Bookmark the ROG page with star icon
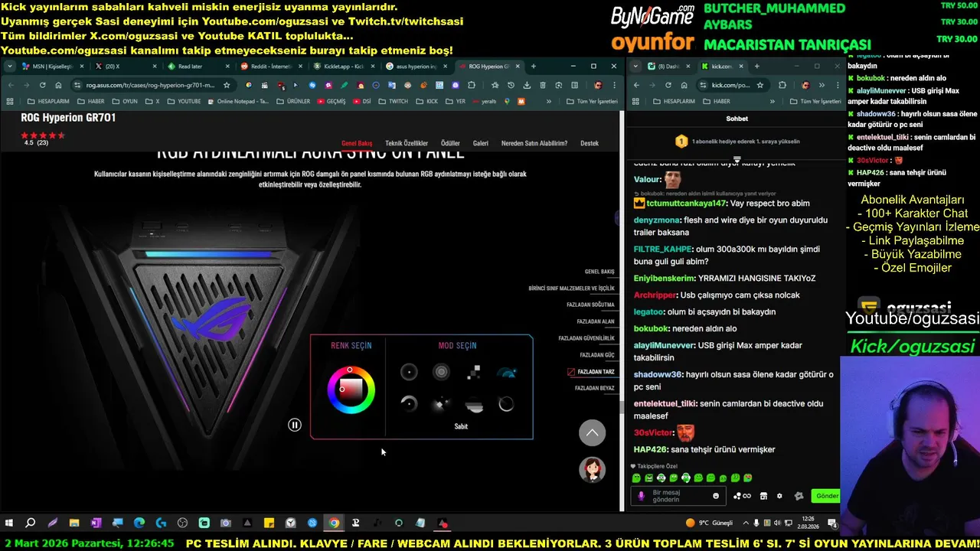This screenshot has height=551, width=980. click(x=227, y=85)
